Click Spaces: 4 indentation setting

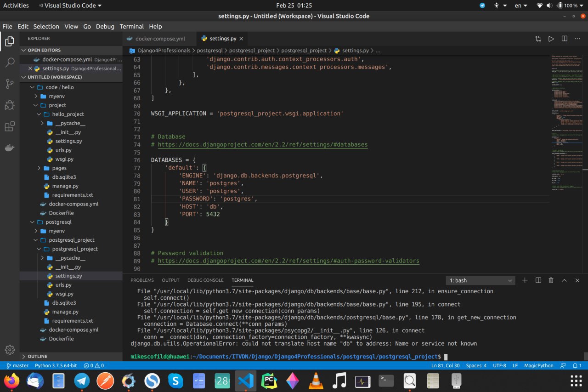pyautogui.click(x=476, y=366)
